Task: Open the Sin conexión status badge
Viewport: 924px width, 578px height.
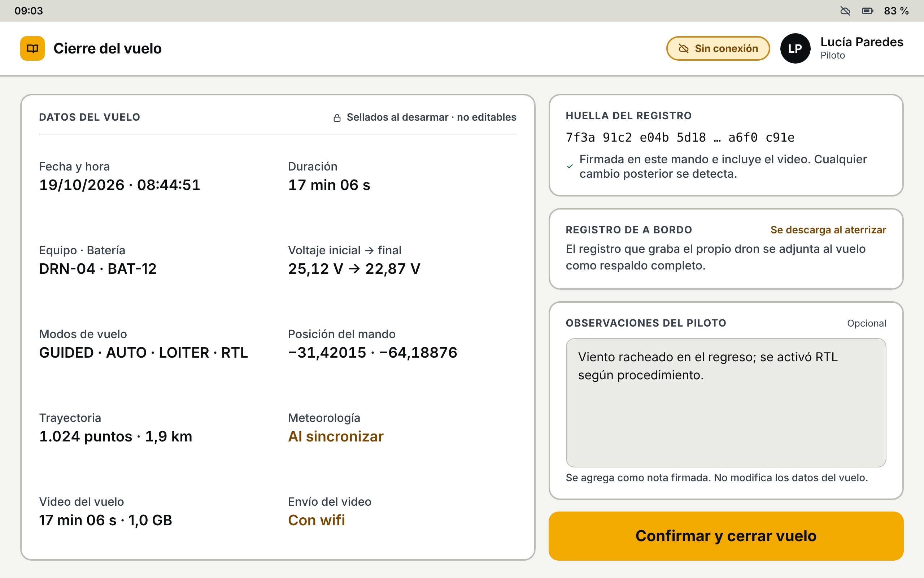Action: 718,48
